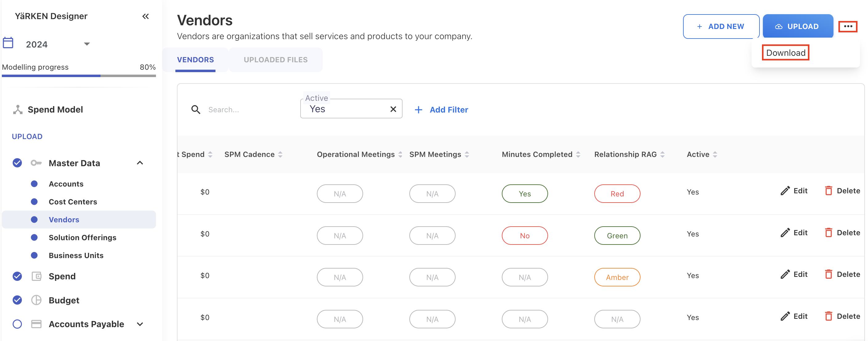Click the calendar icon beside 2024
868x341 pixels.
point(8,43)
